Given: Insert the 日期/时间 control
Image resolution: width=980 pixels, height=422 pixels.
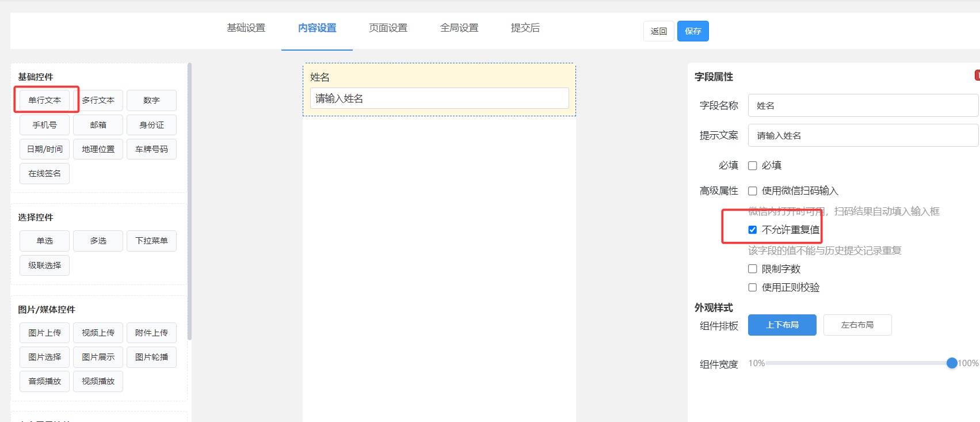Looking at the screenshot, I should coord(44,149).
